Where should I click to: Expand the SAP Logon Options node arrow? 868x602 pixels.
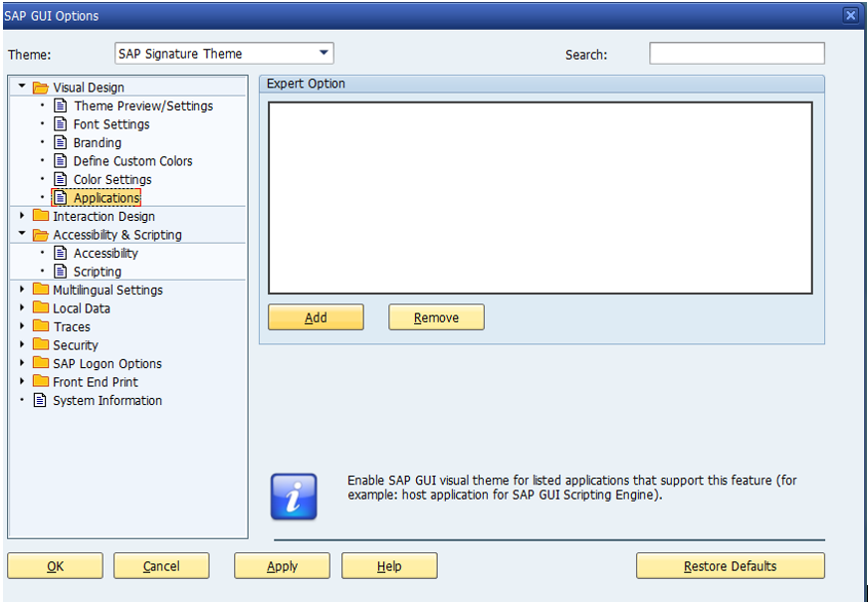(x=22, y=362)
